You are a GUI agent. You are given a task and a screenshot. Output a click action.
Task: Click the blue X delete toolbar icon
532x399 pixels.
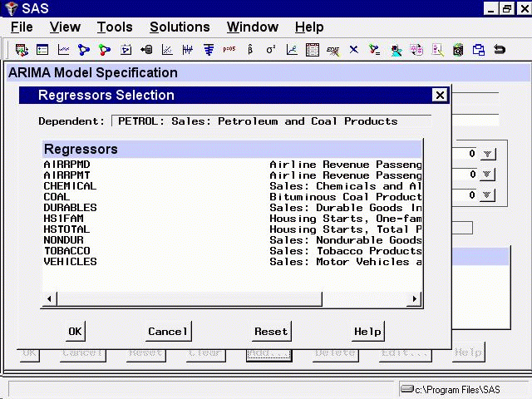354,50
